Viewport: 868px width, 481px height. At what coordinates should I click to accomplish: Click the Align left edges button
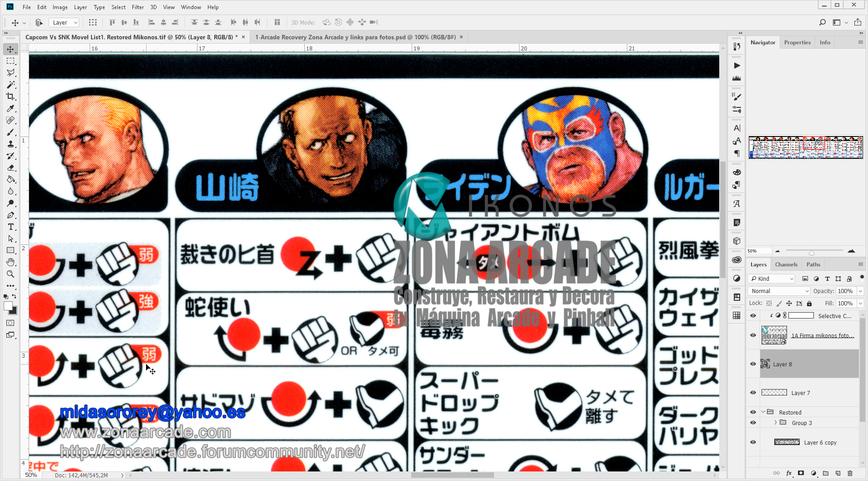(151, 22)
